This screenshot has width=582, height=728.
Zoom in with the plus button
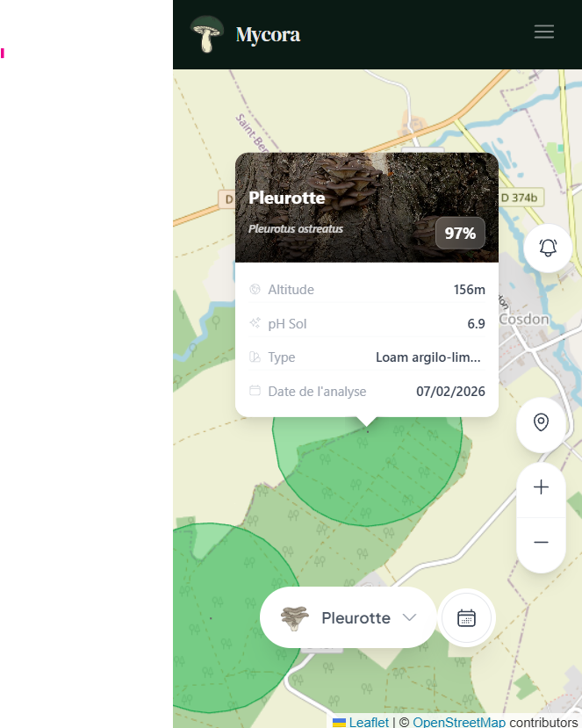pyautogui.click(x=541, y=487)
